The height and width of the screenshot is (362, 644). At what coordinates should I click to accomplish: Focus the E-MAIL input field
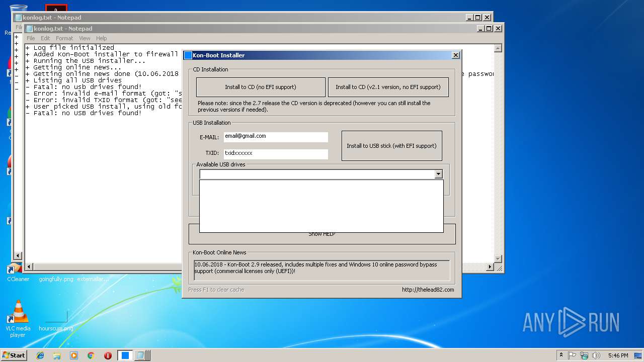276,137
